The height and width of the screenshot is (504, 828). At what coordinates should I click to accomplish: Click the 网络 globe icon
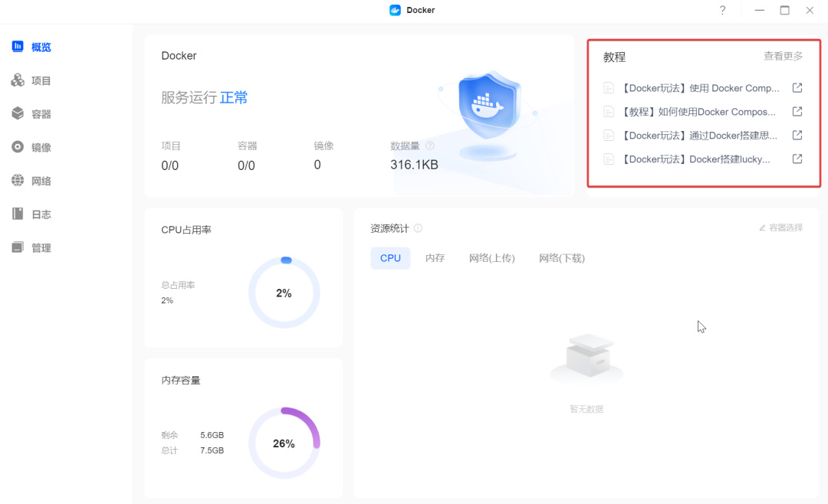(18, 181)
